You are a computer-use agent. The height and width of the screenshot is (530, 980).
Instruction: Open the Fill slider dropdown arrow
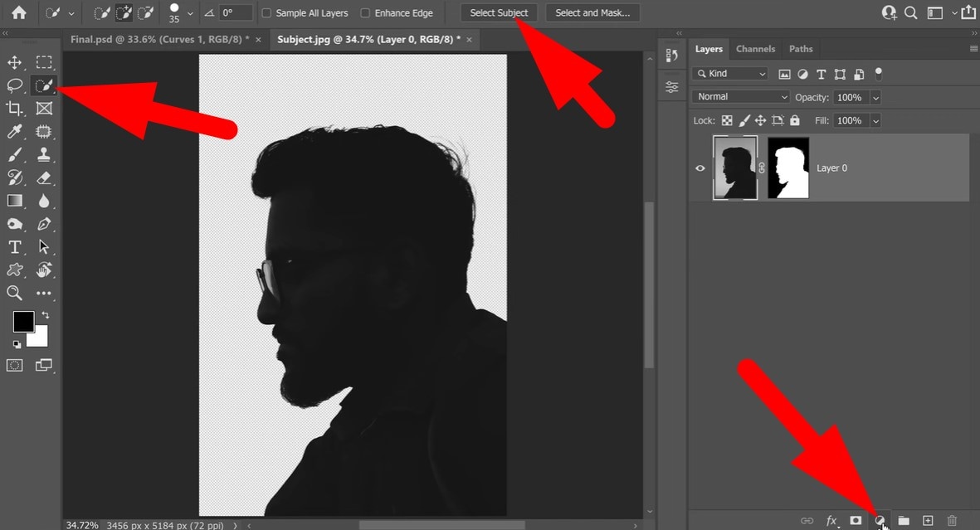(875, 120)
